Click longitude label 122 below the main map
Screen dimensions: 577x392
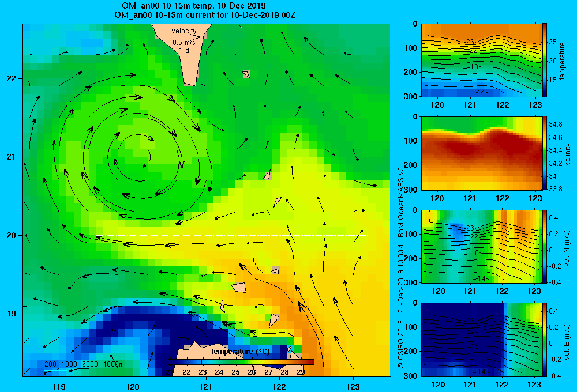pyautogui.click(x=280, y=386)
